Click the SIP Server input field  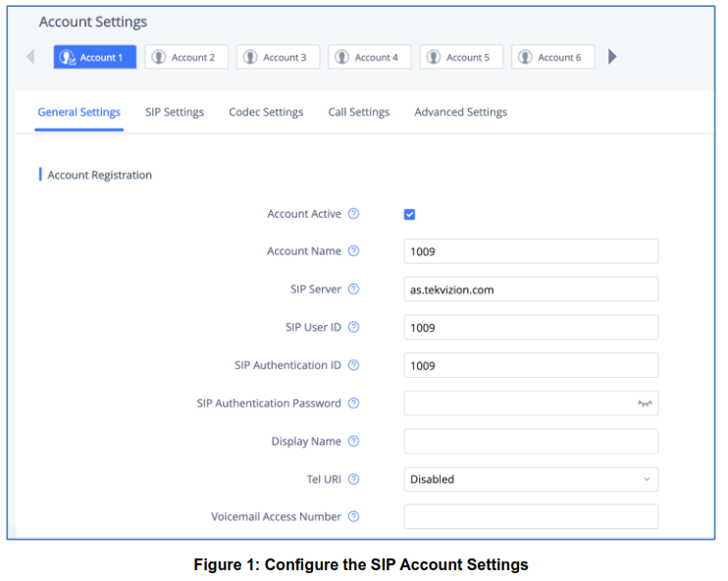coord(531,290)
